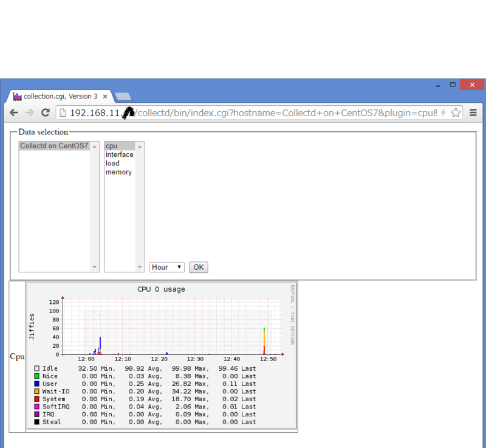Image resolution: width=486 pixels, height=448 pixels.
Task: Select the interface plugin
Action: click(120, 154)
